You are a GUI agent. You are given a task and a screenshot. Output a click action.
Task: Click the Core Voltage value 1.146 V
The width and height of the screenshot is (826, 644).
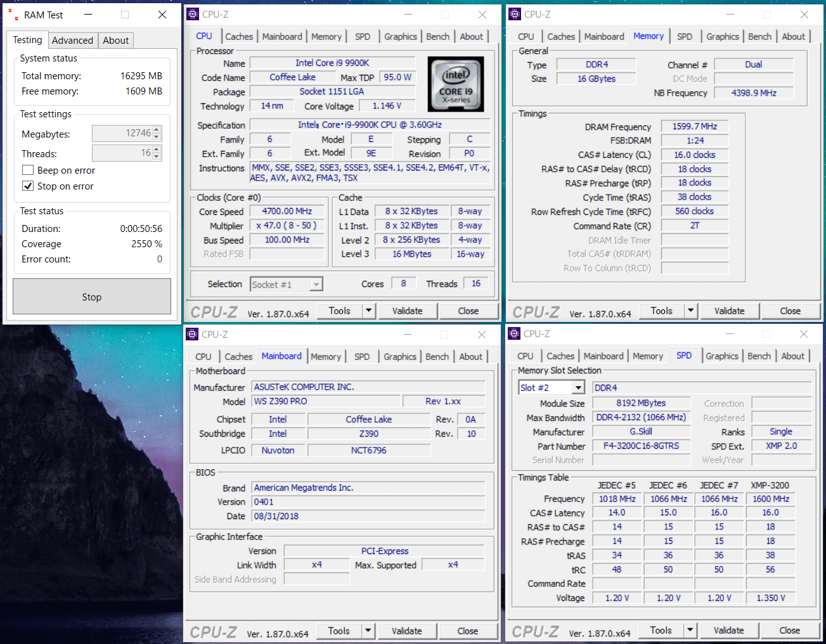(x=387, y=106)
